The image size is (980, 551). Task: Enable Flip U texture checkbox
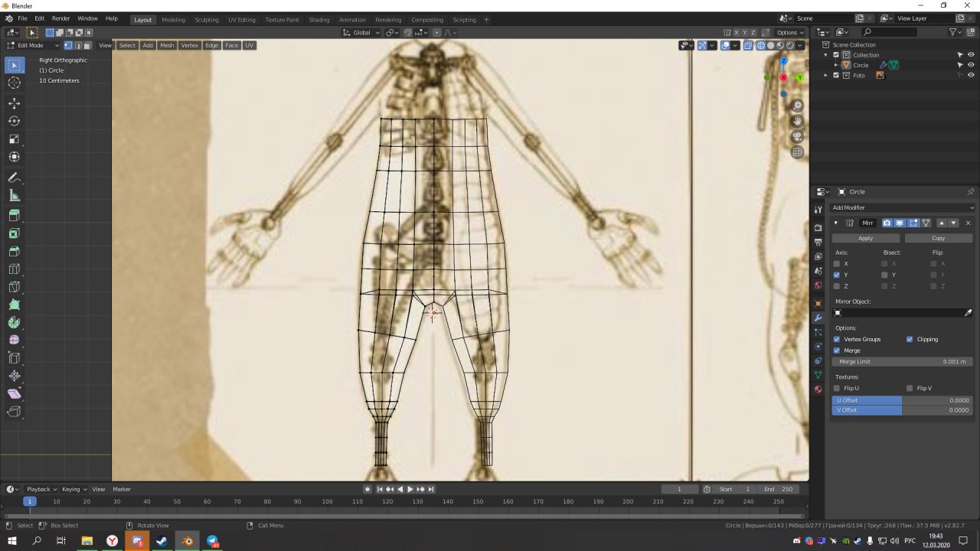837,388
